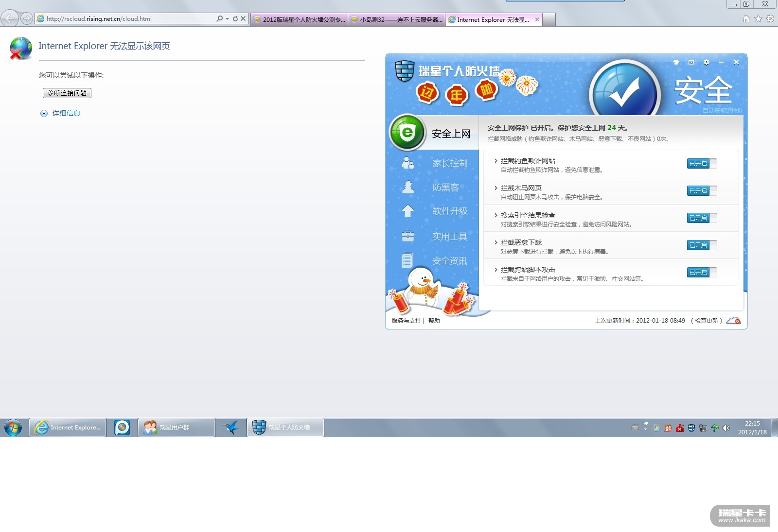Click the network connection tray icon
Image resolution: width=778 pixels, height=532 pixels.
[703, 428]
